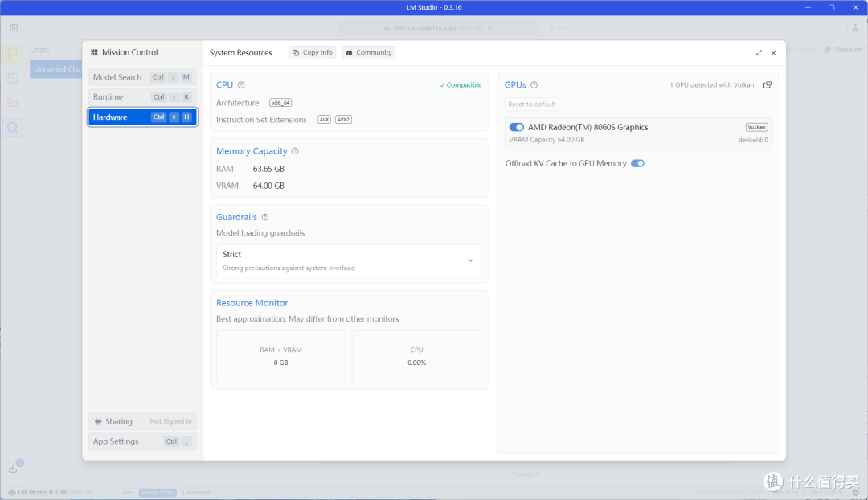Image resolution: width=868 pixels, height=500 pixels.
Task: Click the flask icon at top right
Action: (854, 27)
